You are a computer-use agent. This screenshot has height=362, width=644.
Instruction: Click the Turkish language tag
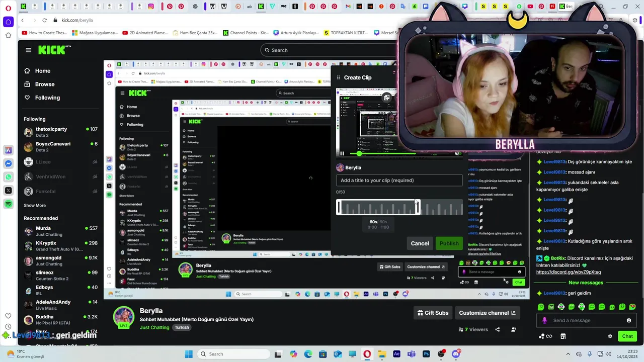[x=182, y=327]
